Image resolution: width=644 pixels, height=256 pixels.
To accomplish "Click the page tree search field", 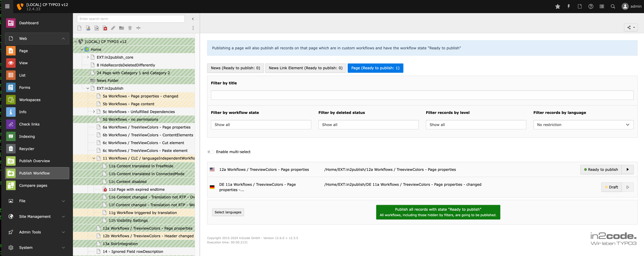I will coord(131,19).
